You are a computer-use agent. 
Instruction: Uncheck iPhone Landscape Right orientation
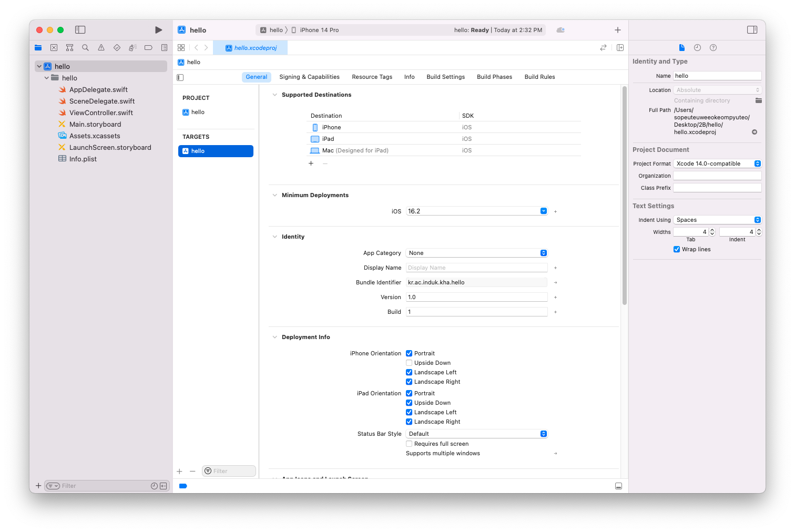click(409, 382)
